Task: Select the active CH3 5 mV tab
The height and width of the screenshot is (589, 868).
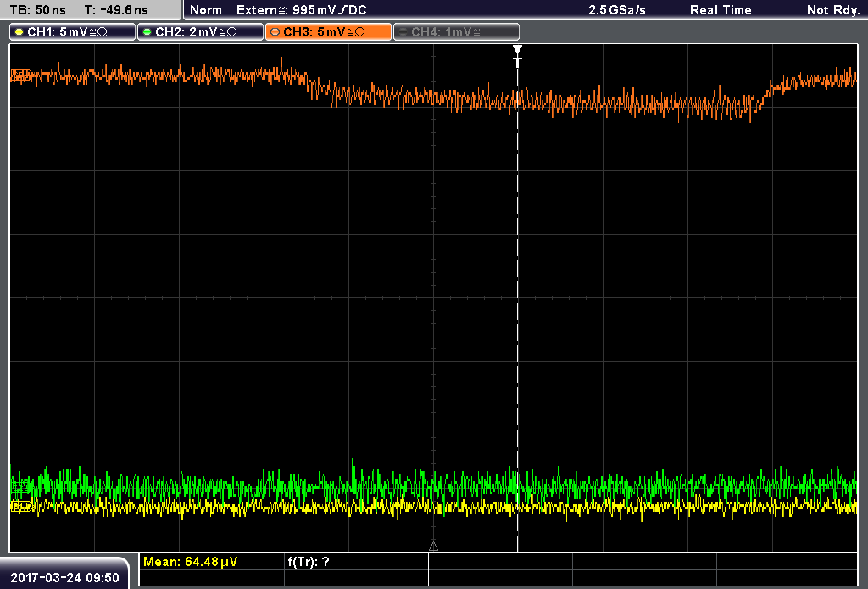Action: pos(328,32)
